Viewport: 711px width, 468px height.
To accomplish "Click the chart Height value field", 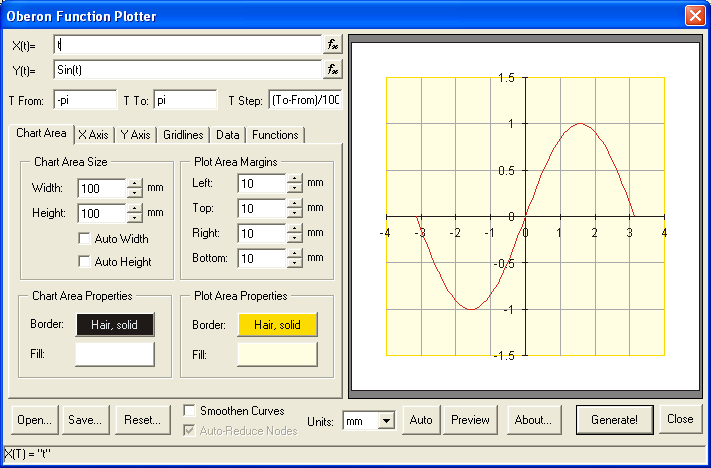I will coord(102,213).
